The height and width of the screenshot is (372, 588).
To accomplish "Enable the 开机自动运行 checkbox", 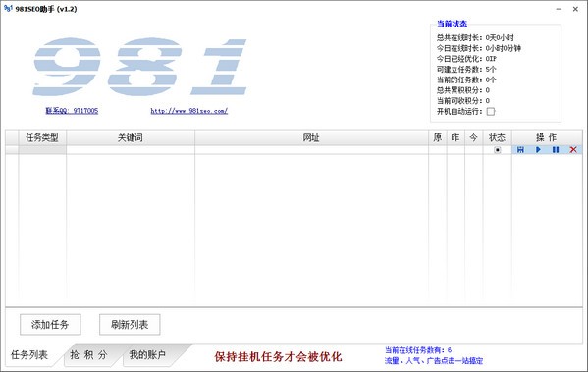I will [491, 111].
